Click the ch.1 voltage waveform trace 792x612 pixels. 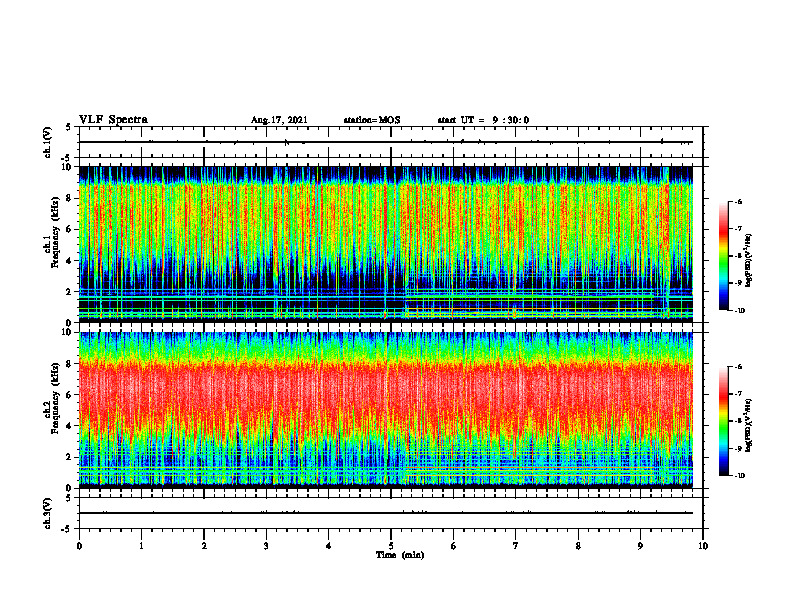[x=386, y=142]
